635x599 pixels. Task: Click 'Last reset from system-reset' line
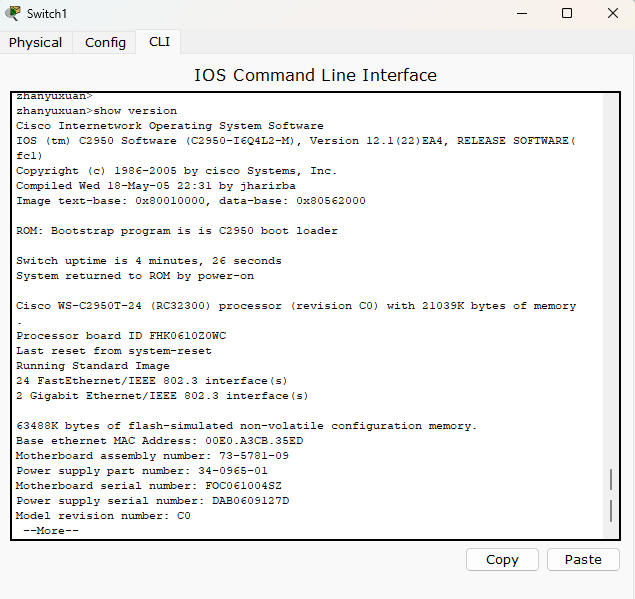[114, 350]
